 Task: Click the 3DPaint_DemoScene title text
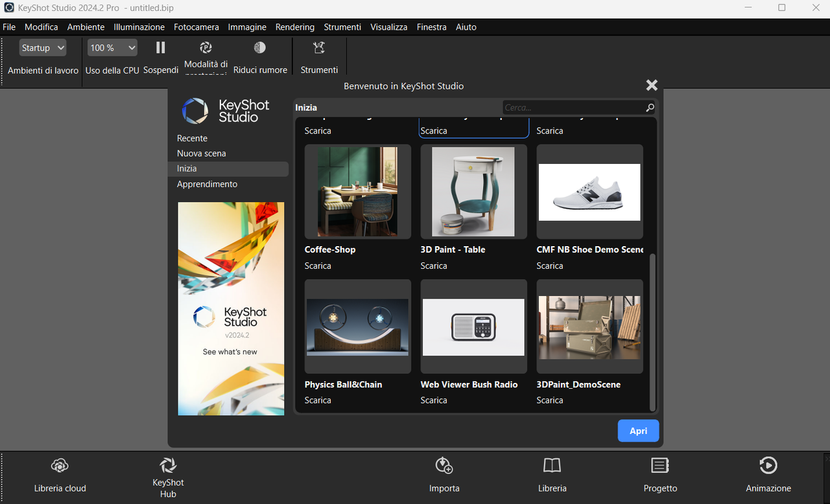(578, 384)
